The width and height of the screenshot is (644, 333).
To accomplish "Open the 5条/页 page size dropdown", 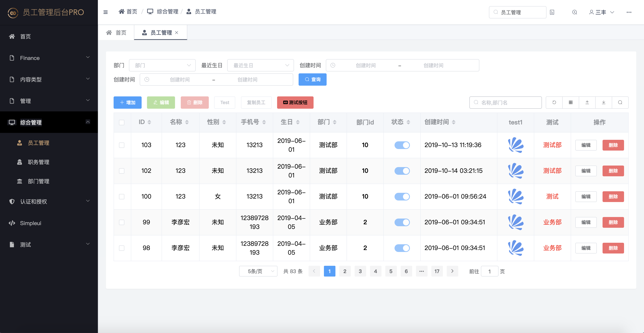I will (x=258, y=271).
